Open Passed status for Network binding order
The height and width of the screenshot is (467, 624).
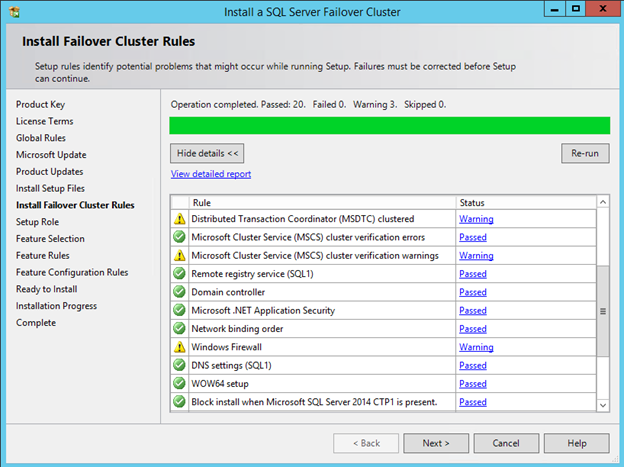tap(473, 329)
